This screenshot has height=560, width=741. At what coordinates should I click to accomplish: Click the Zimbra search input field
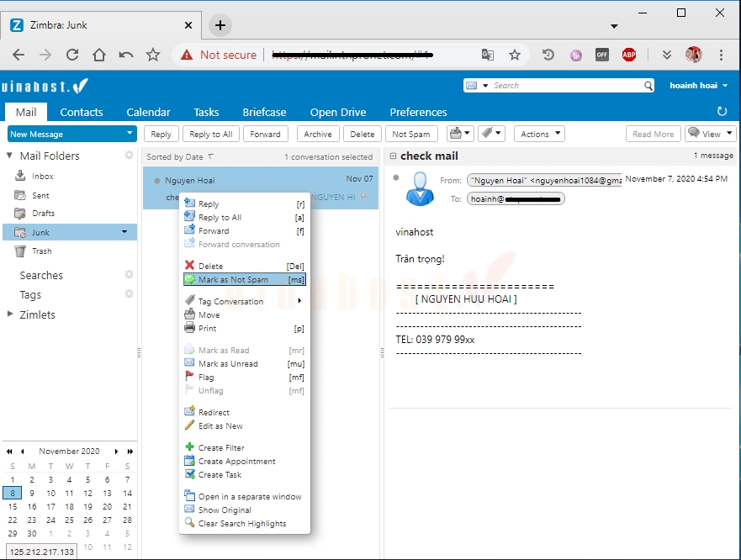click(567, 86)
